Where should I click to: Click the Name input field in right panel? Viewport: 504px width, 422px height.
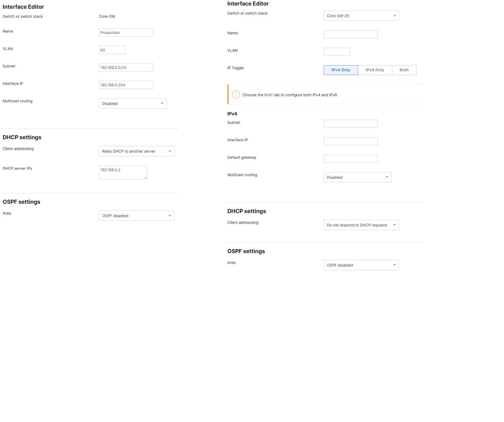click(351, 34)
